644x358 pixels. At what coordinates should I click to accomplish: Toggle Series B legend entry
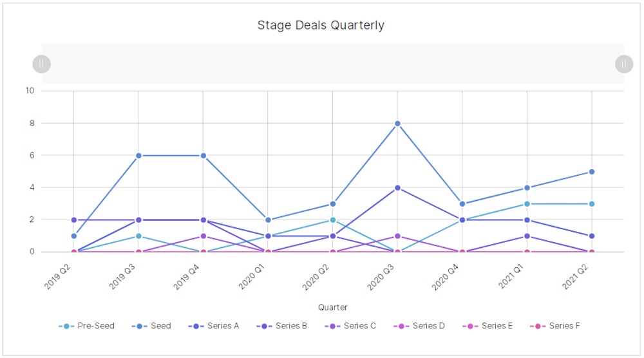pyautogui.click(x=283, y=326)
